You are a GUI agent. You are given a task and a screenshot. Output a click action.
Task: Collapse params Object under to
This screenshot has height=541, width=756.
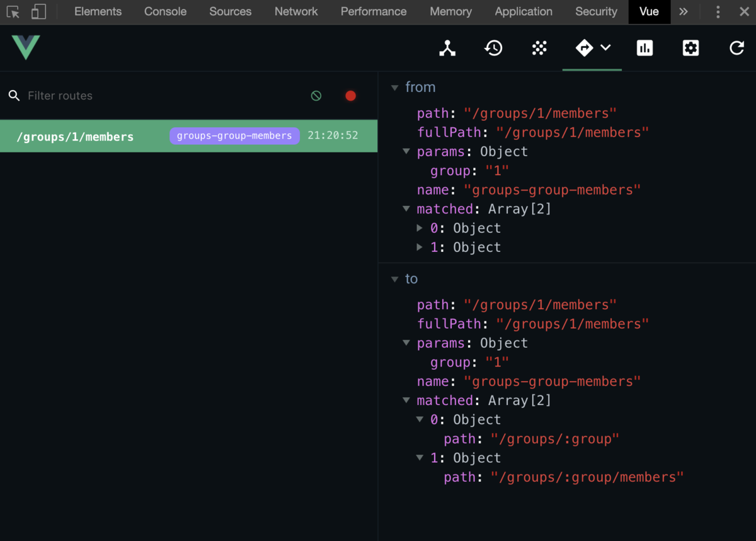[x=407, y=343]
